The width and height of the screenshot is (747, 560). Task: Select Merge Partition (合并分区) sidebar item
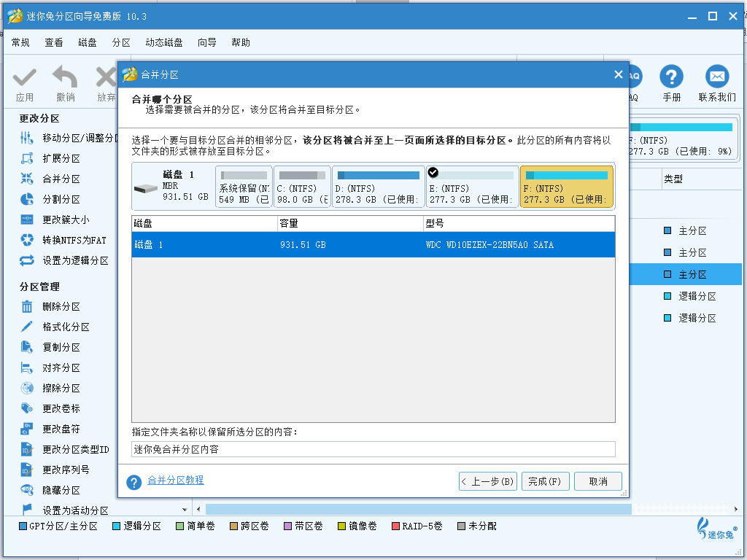click(x=50, y=179)
